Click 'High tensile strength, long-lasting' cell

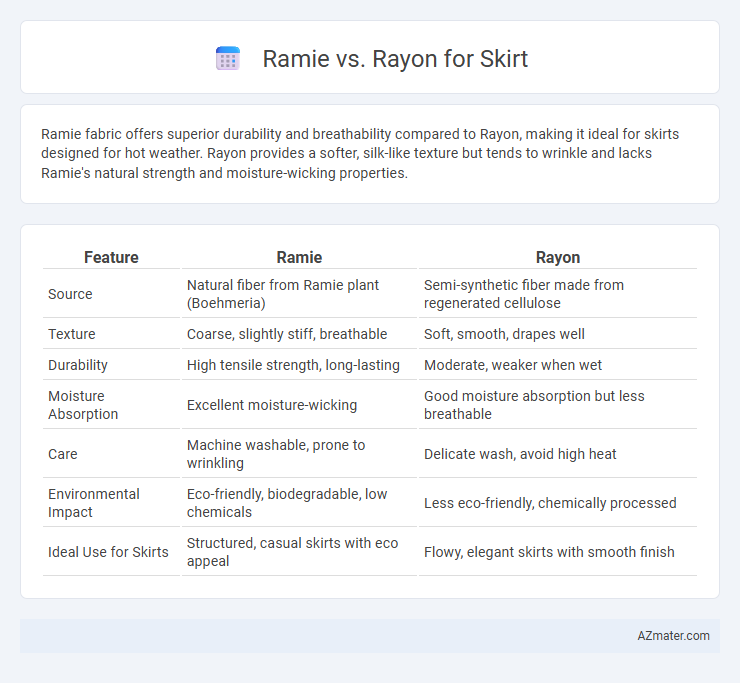pos(293,365)
